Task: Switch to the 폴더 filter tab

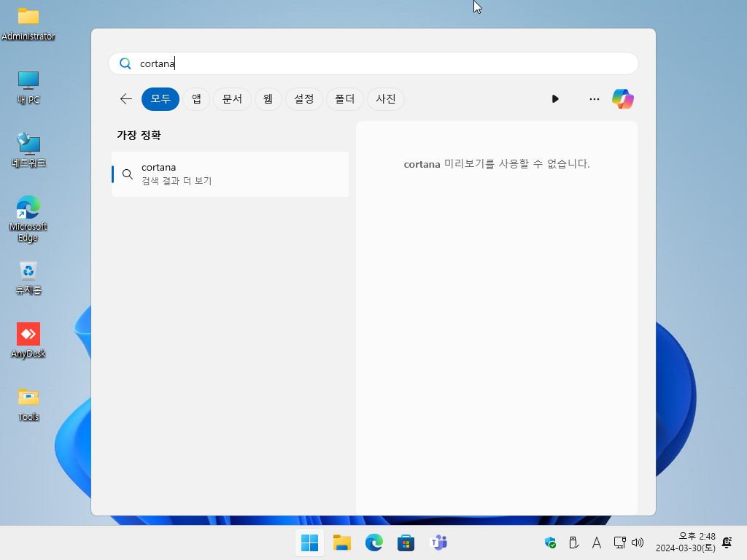Action: pyautogui.click(x=345, y=99)
